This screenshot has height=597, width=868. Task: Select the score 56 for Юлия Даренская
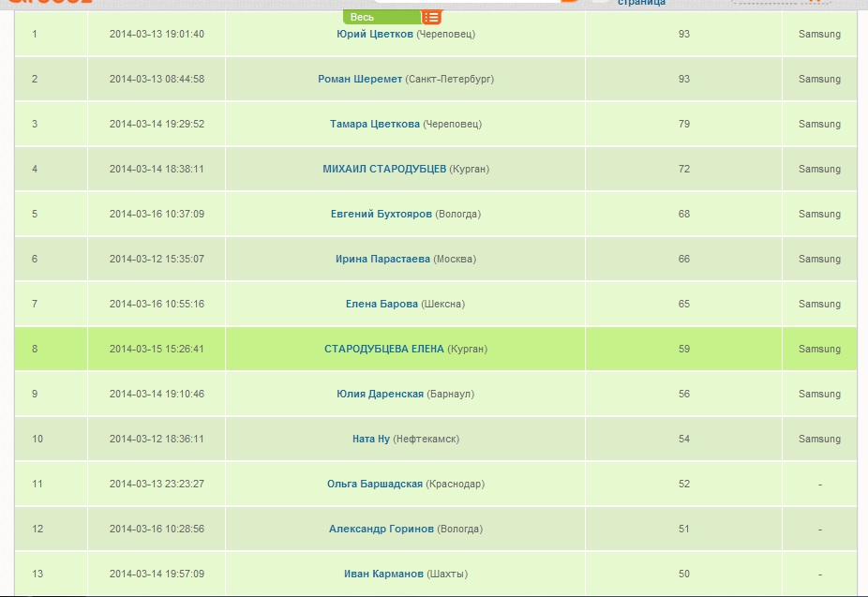[684, 394]
